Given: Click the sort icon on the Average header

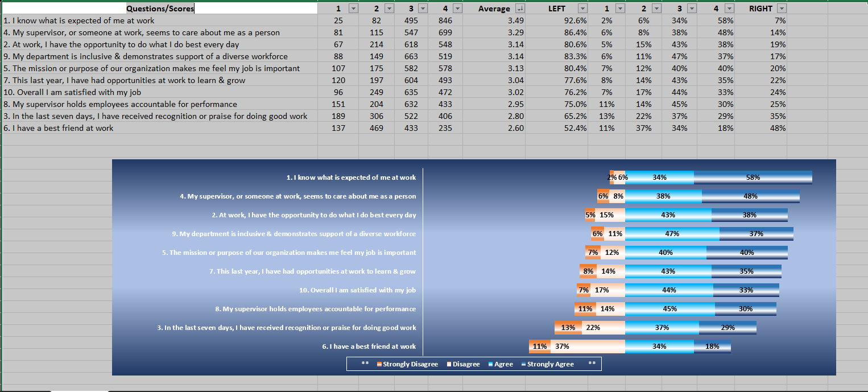Looking at the screenshot, I should [520, 9].
